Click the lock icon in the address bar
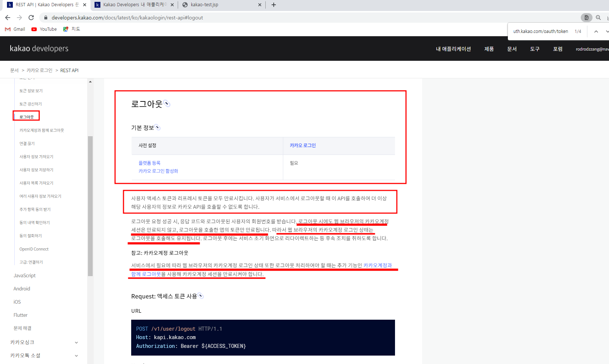 click(46, 18)
